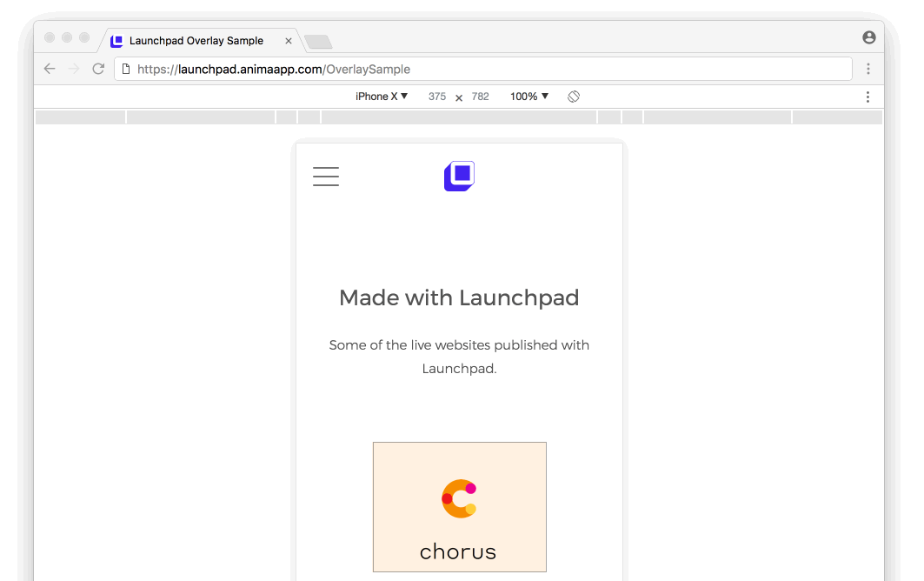
Task: Click the browser forward arrow
Action: pyautogui.click(x=74, y=69)
